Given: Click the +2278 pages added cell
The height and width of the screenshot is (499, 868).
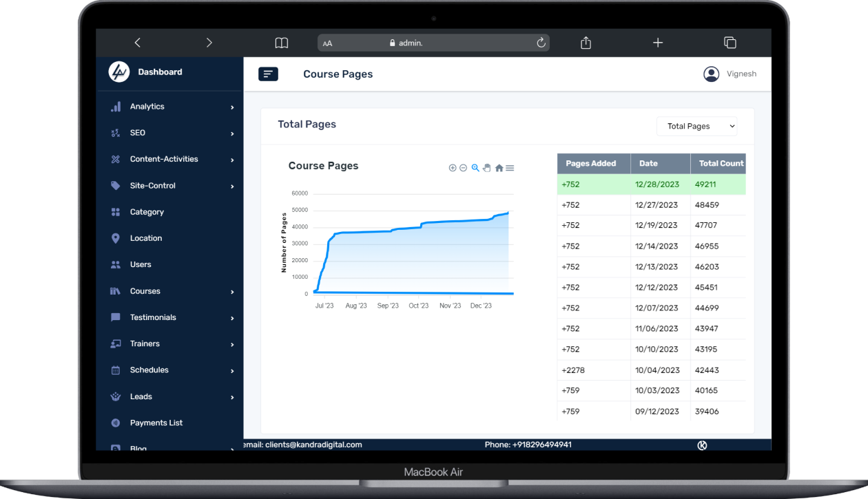Looking at the screenshot, I should click(594, 370).
